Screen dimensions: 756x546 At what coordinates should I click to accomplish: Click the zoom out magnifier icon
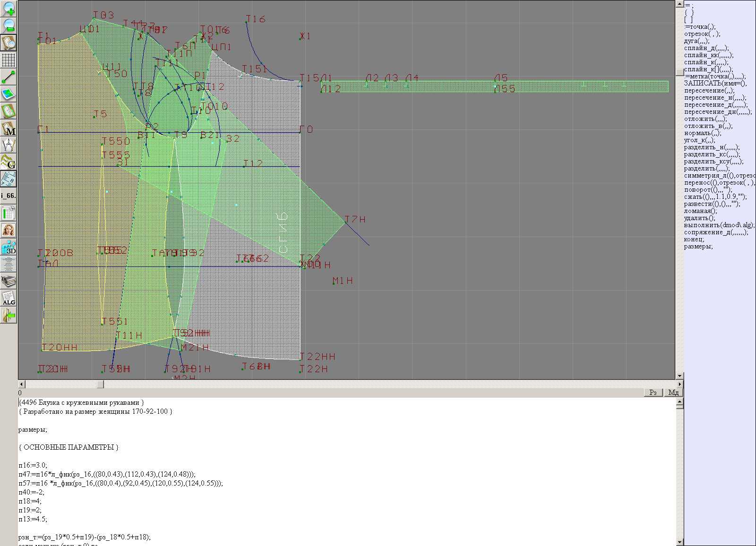coord(9,25)
